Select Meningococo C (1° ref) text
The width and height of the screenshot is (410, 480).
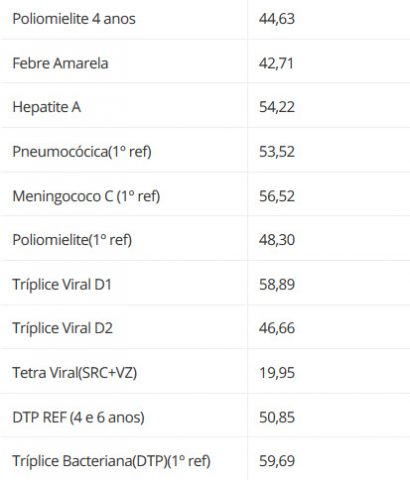tap(86, 196)
